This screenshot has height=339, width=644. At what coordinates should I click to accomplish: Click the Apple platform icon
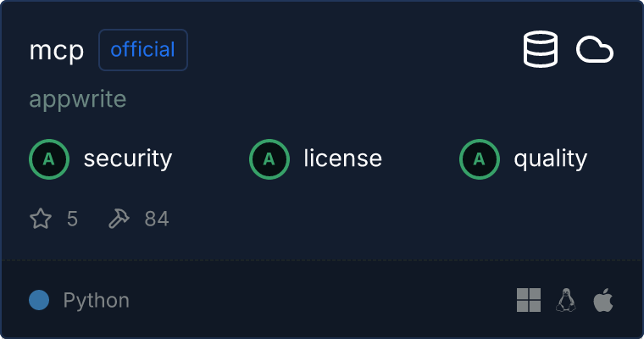[602, 300]
